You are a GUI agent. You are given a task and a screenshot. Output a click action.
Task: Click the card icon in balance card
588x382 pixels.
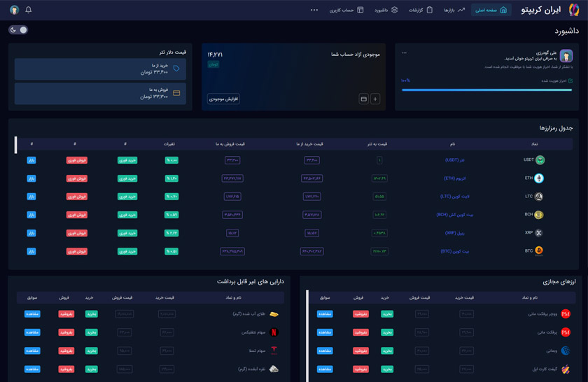tap(363, 99)
